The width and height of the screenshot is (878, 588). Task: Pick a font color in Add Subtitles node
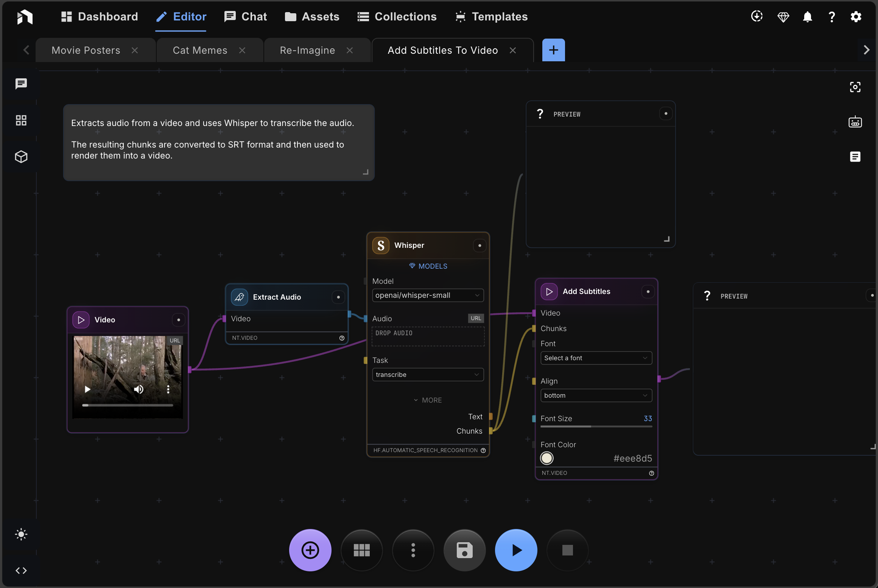(546, 458)
